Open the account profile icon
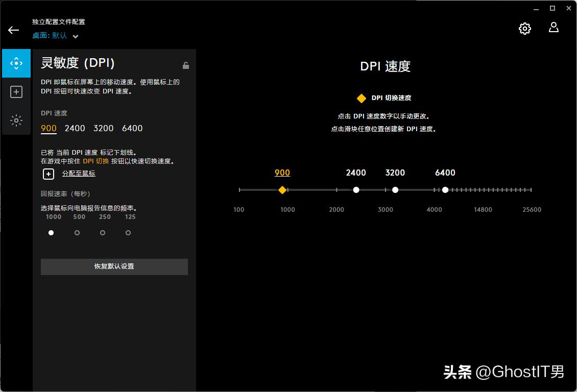Viewport: 577px width, 392px height. pos(554,28)
